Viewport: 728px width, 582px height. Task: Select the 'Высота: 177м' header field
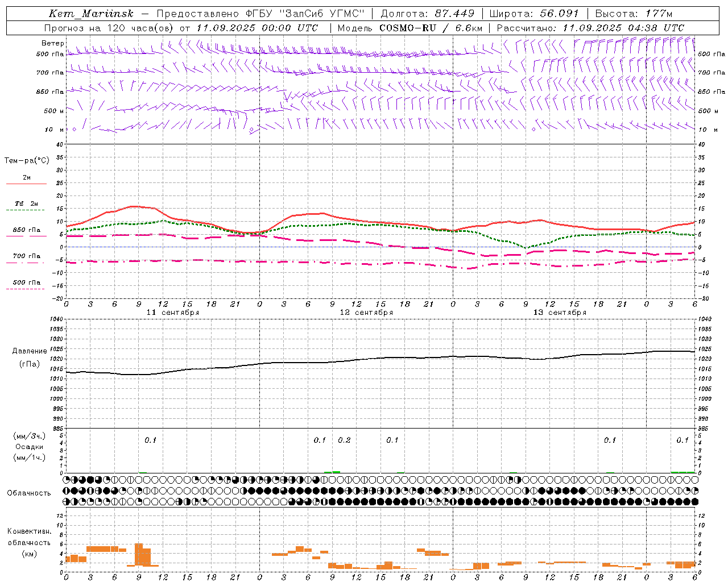pos(634,14)
